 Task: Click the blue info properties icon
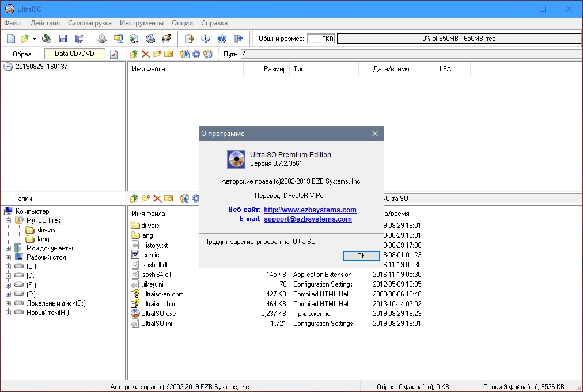[x=206, y=38]
